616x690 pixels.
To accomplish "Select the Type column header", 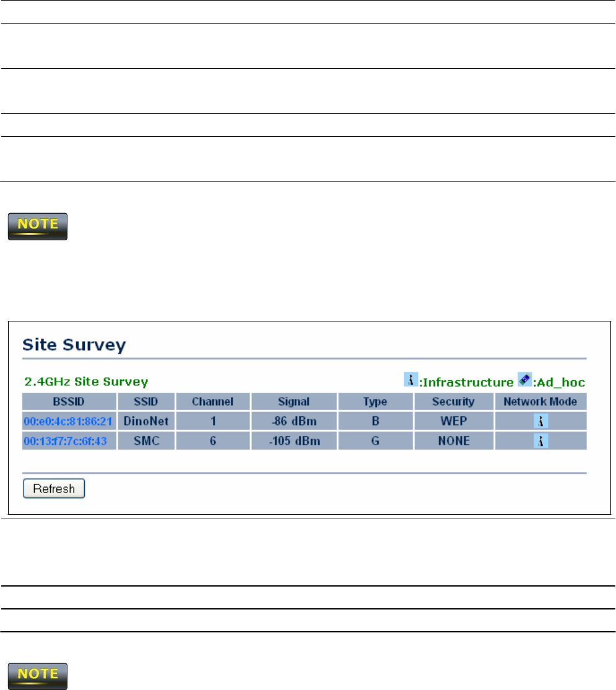I will point(375,402).
